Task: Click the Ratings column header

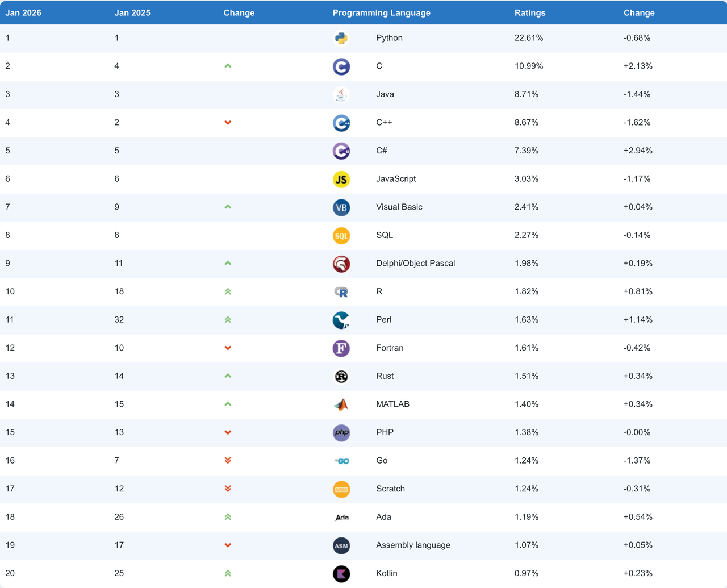Action: pos(529,12)
